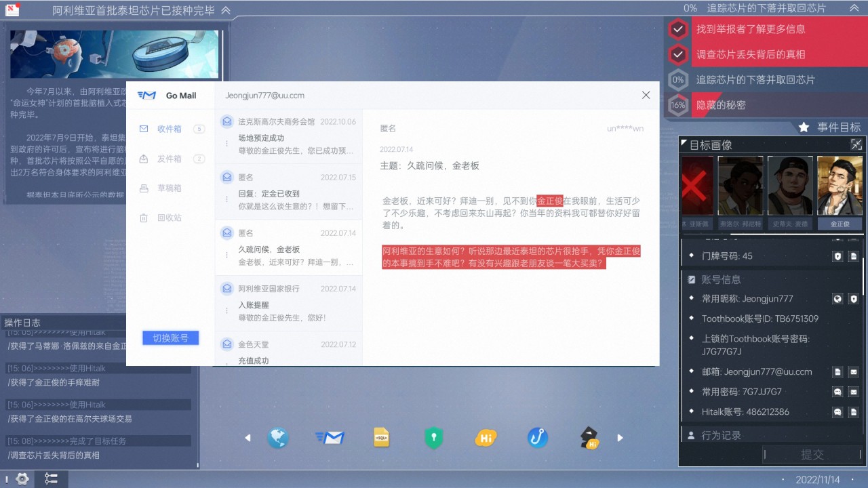
Task: Click the red highlighted paragraph about 阿利维亚
Action: [x=511, y=257]
